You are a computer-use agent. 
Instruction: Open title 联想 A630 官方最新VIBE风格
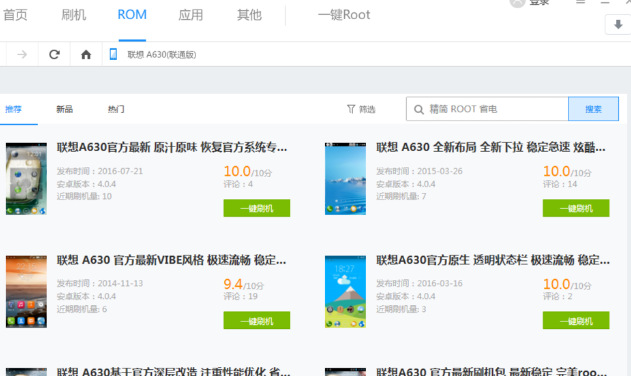[171, 260]
